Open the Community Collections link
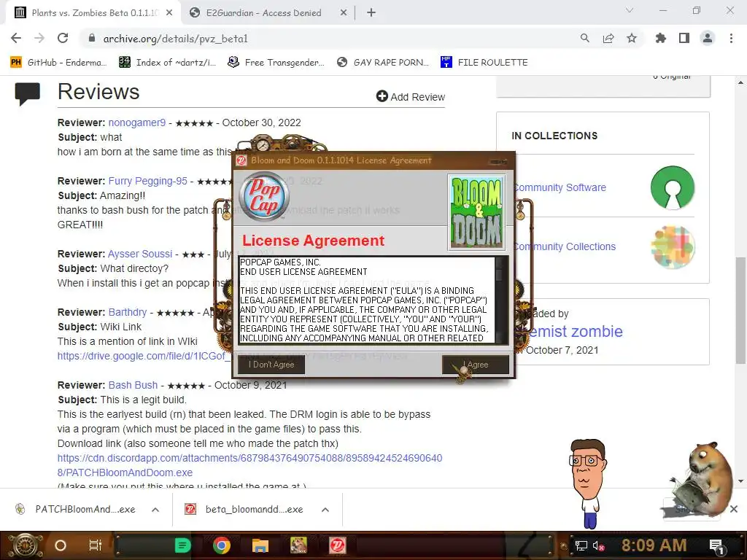 [x=564, y=246]
